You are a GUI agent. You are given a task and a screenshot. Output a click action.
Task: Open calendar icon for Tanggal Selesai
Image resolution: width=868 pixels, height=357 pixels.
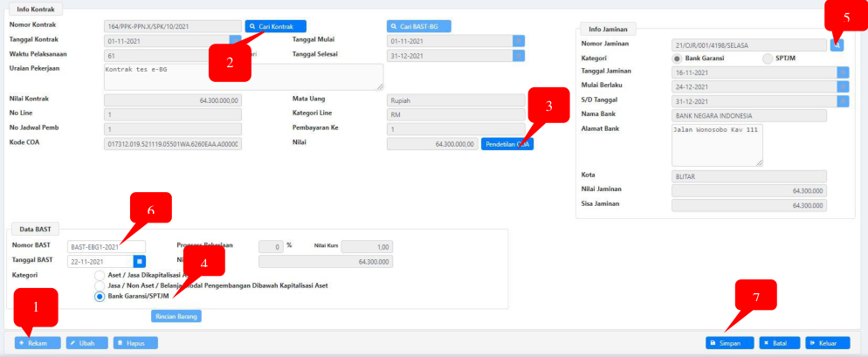519,54
